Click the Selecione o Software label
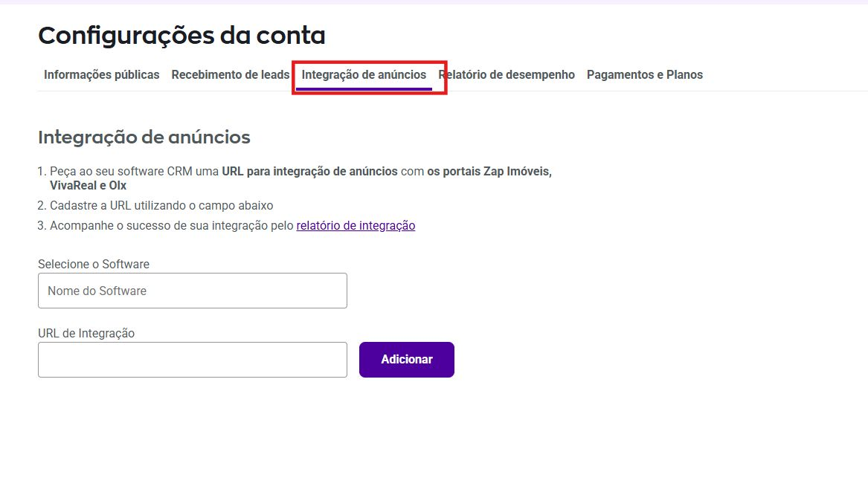 94,265
